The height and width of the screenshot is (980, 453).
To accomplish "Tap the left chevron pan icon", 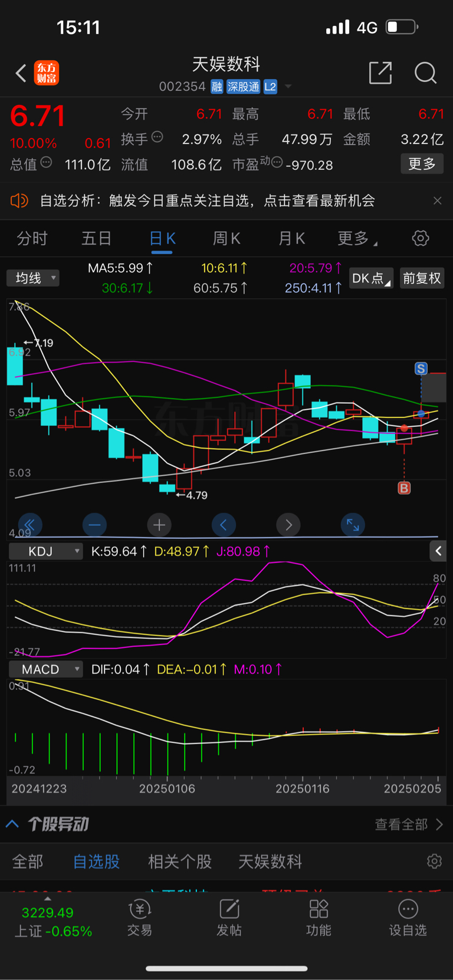I will pos(224,525).
